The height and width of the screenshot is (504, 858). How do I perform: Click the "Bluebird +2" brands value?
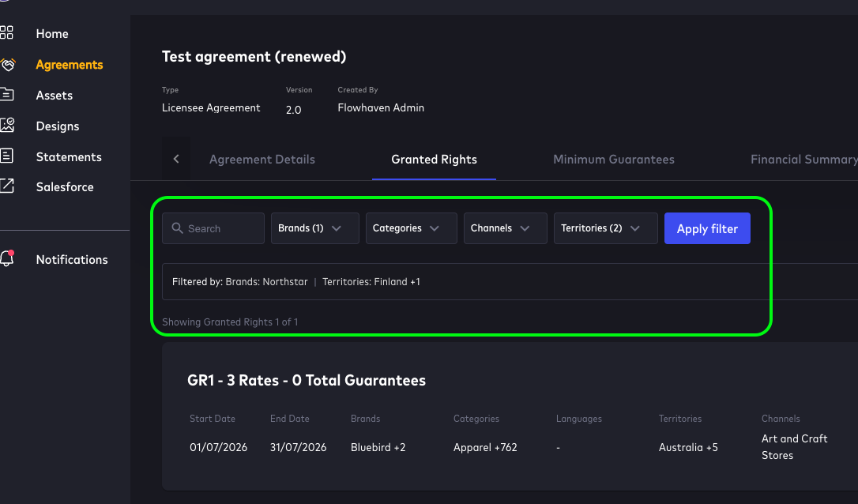[x=378, y=447]
